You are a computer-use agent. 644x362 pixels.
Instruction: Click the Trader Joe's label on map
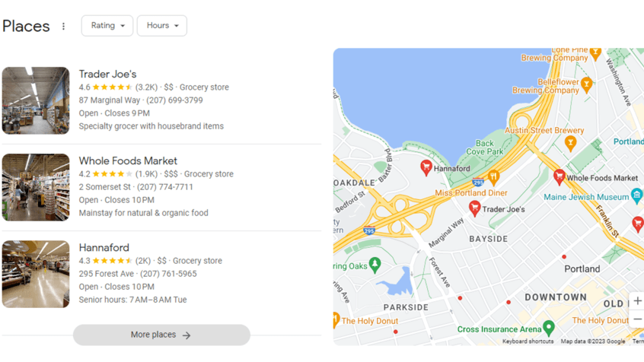point(503,209)
